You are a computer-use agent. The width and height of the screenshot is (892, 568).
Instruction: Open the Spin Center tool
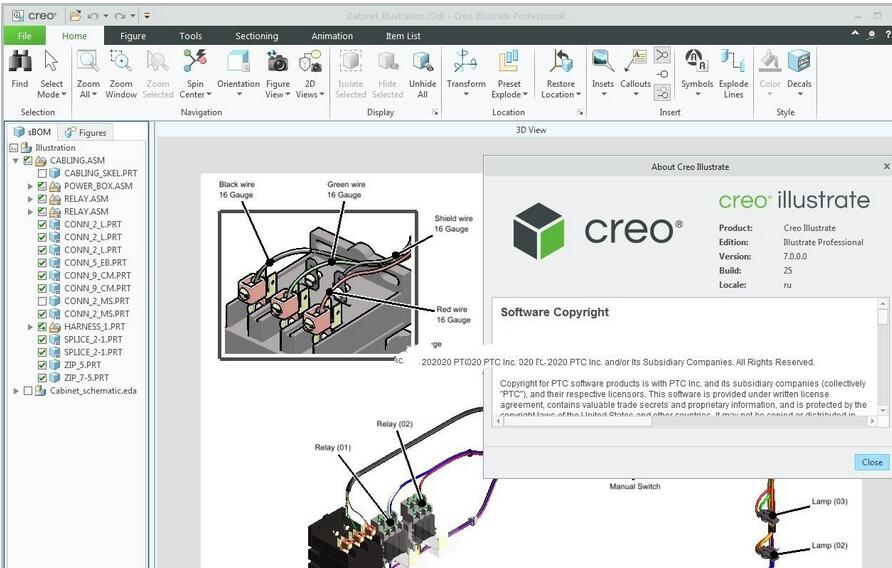point(195,74)
